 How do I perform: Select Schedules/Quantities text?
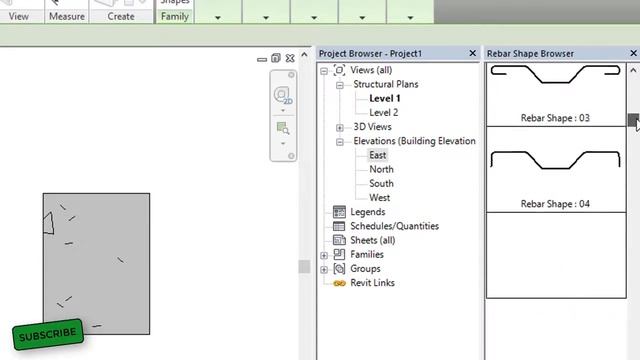pos(394,226)
